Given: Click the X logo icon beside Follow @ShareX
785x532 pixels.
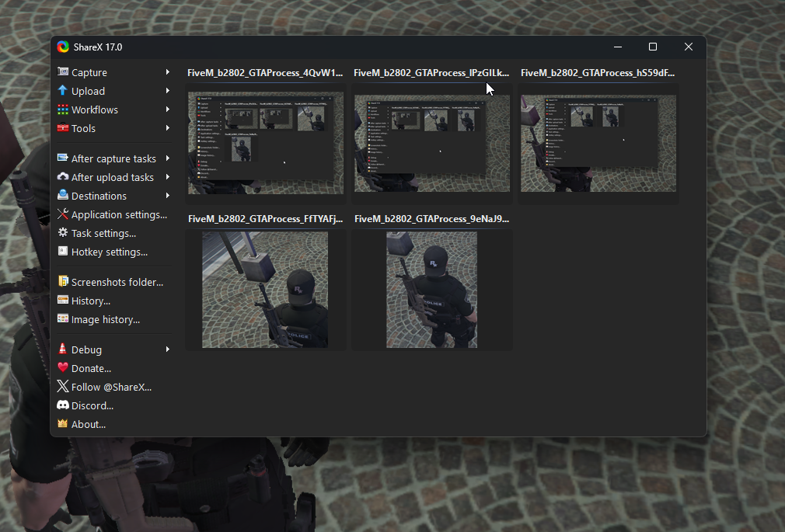Looking at the screenshot, I should pos(63,386).
